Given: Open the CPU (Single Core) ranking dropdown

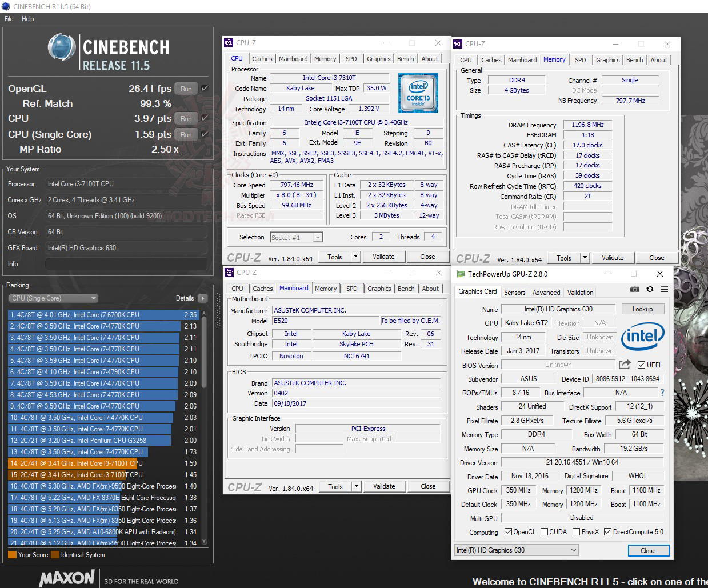Looking at the screenshot, I should [x=53, y=298].
